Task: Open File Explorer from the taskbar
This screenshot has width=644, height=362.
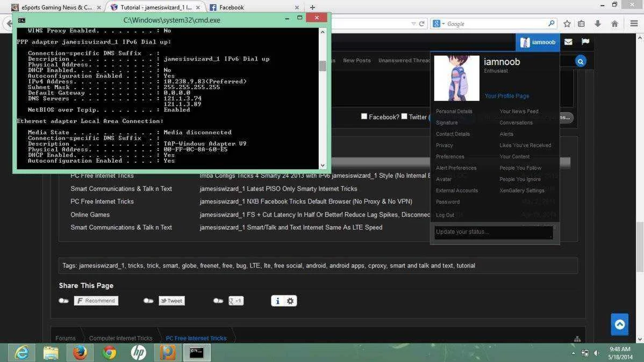Action: (x=51, y=352)
